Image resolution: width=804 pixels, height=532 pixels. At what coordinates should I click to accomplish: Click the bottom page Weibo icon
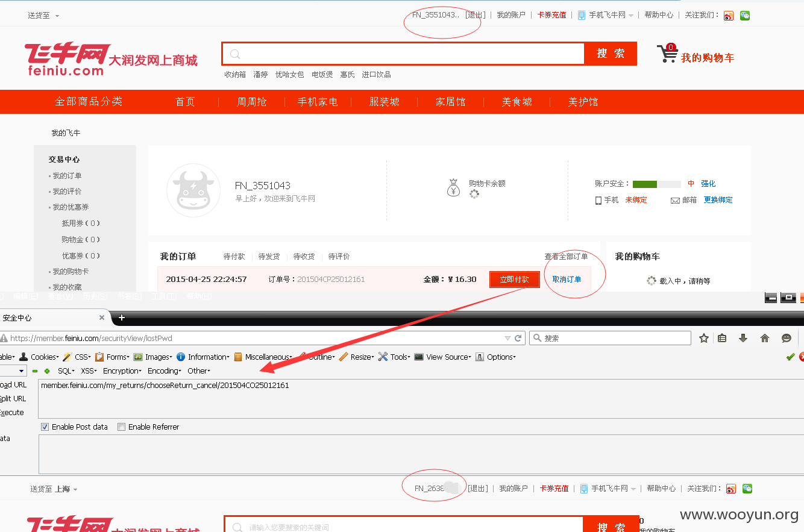click(x=731, y=489)
